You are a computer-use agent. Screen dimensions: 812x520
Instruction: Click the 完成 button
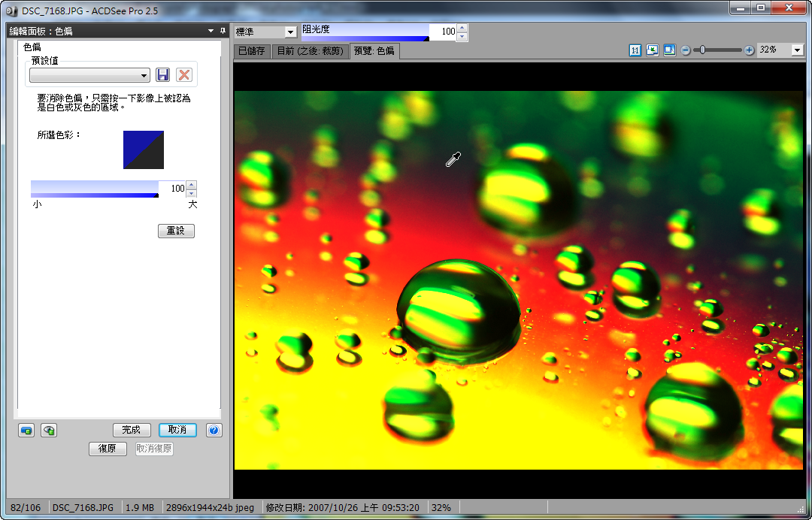[x=132, y=430]
